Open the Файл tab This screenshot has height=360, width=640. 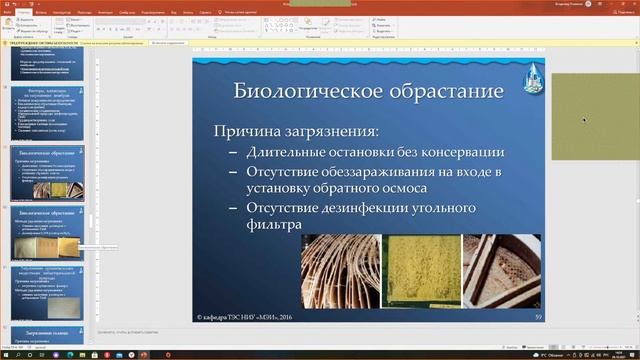7,12
